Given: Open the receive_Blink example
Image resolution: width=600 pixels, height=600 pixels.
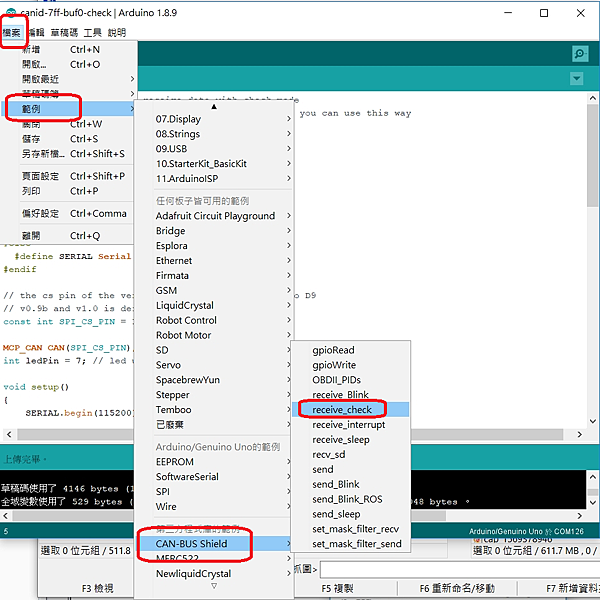Looking at the screenshot, I should click(x=351, y=395).
